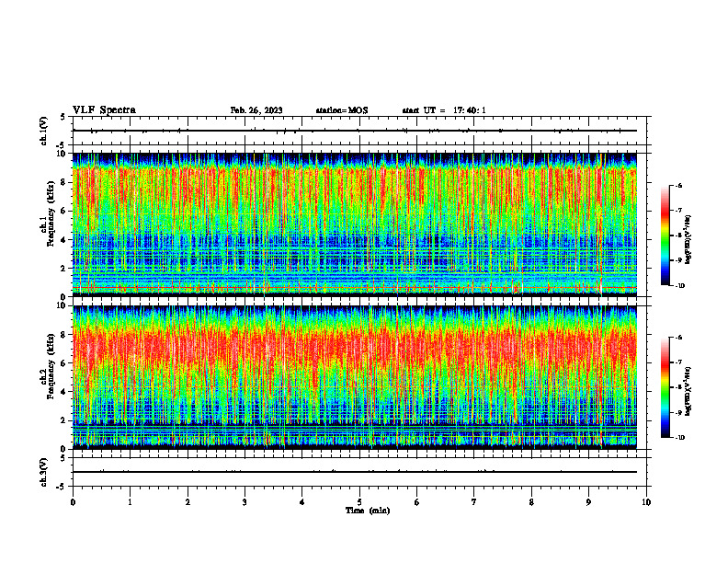Image resolution: width=728 pixels, height=563 pixels.
Task: Click the time axis tick label "7"
Action: pyautogui.click(x=474, y=502)
